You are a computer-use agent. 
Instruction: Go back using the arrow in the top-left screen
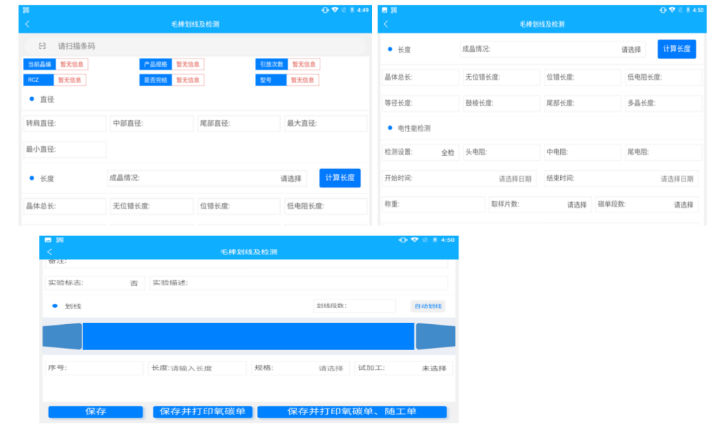(27, 23)
